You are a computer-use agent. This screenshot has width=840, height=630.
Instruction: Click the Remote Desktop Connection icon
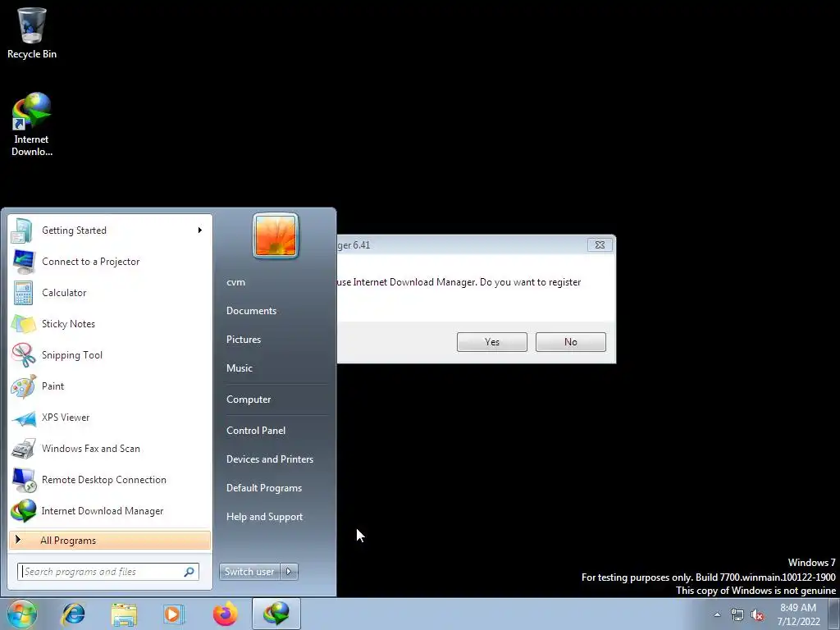pos(24,480)
